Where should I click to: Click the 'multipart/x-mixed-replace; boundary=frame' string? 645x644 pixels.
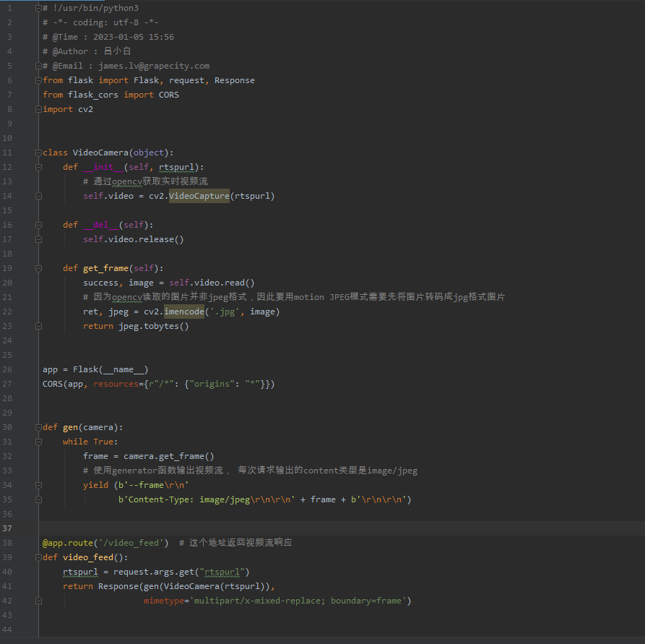tap(298, 601)
